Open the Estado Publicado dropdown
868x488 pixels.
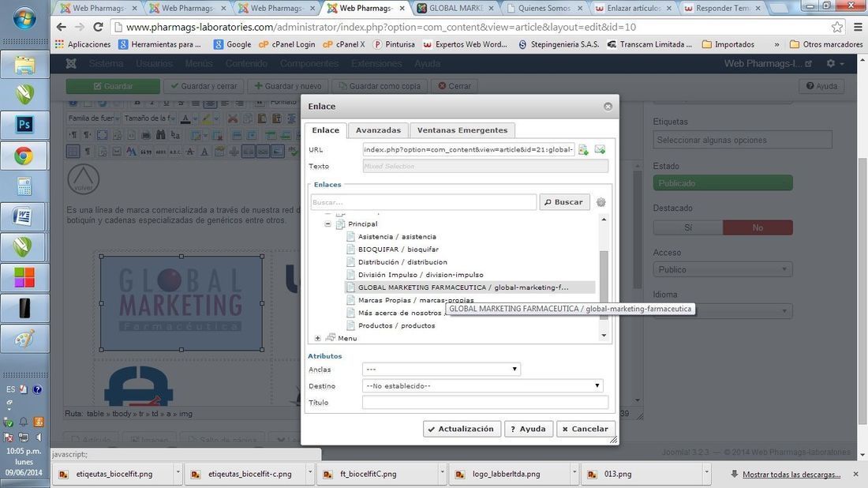(722, 182)
